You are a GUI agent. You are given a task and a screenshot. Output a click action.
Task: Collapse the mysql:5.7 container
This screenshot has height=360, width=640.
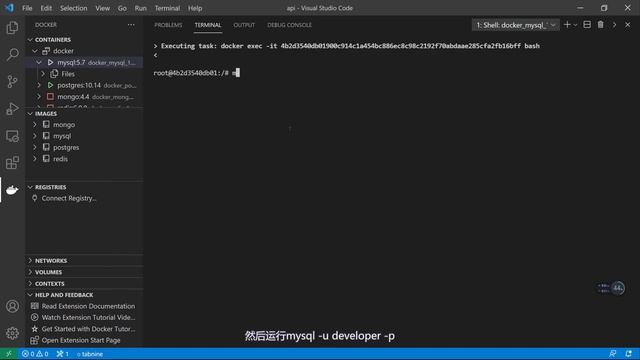[39, 62]
